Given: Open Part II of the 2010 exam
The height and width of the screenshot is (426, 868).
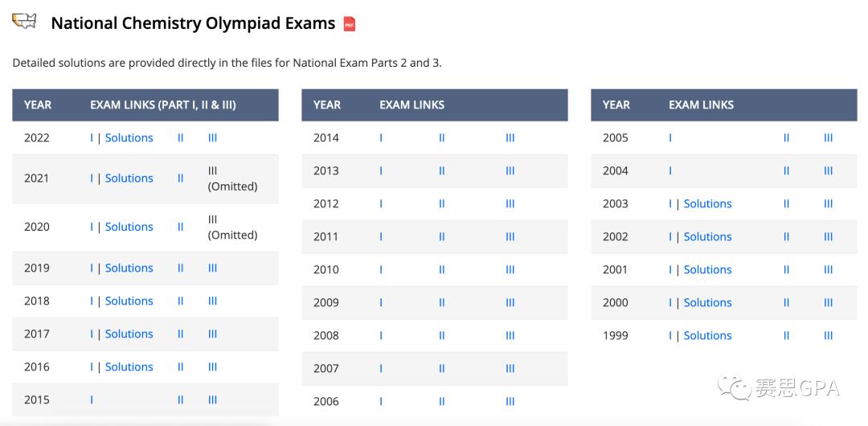Looking at the screenshot, I should point(441,269).
